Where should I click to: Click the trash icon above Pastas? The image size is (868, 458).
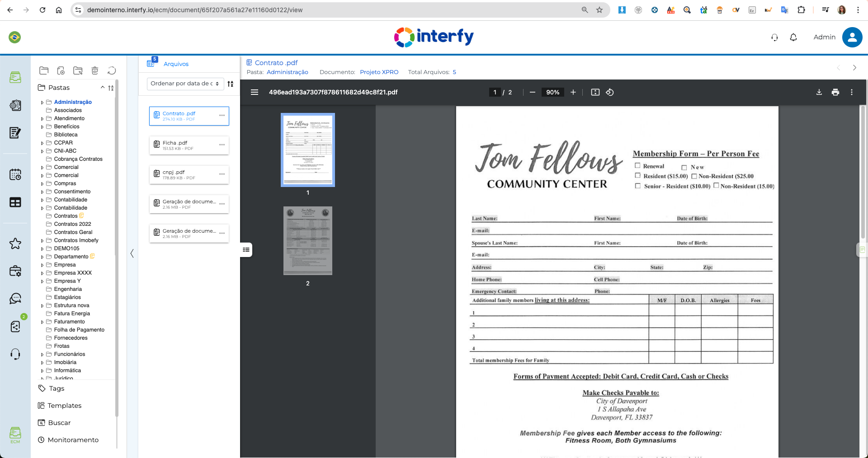pos(95,70)
